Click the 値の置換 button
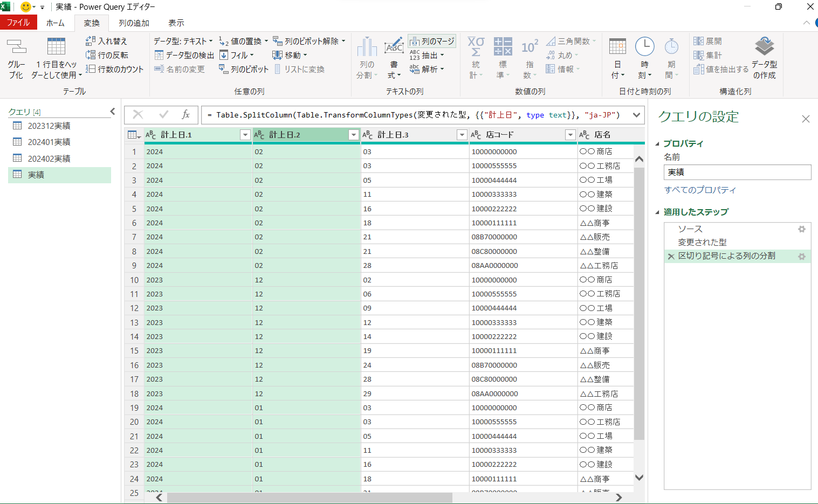Screen dimensions: 818x504 243,41
